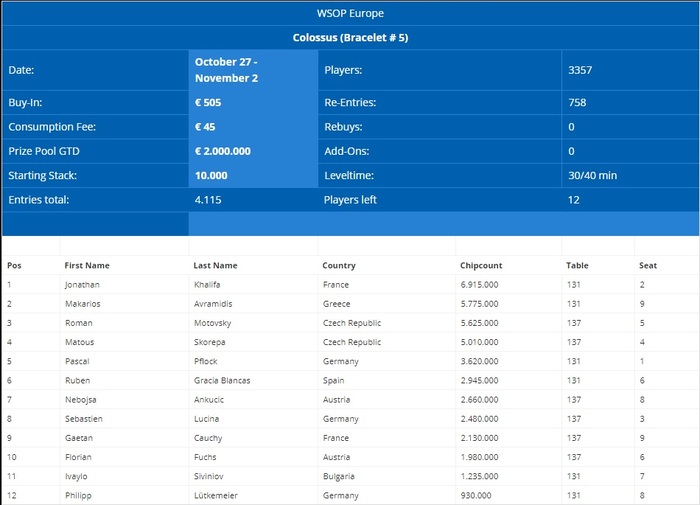This screenshot has height=505, width=700.
Task: Click the 'Seat' column header
Action: pos(648,266)
